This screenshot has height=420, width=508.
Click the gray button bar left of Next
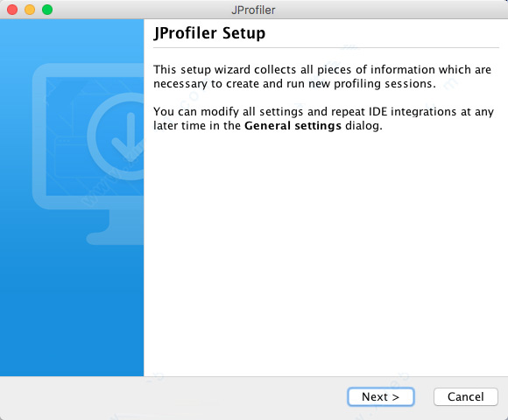[173, 397]
